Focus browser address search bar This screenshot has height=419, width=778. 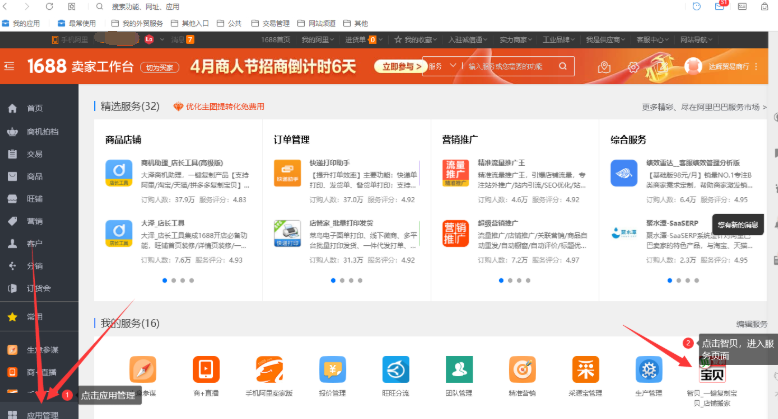145,6
